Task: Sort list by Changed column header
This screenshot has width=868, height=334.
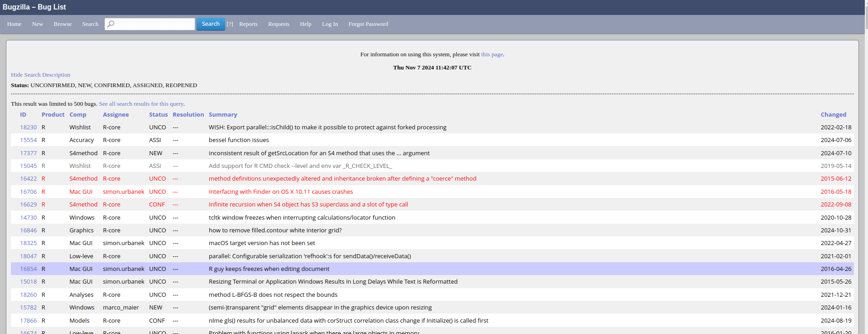Action: 833,115
